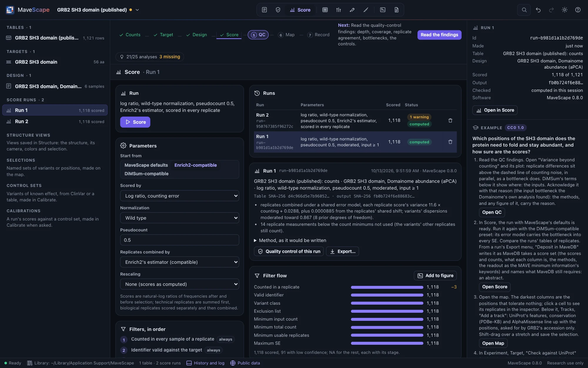Open the help question-mark icon

click(578, 10)
